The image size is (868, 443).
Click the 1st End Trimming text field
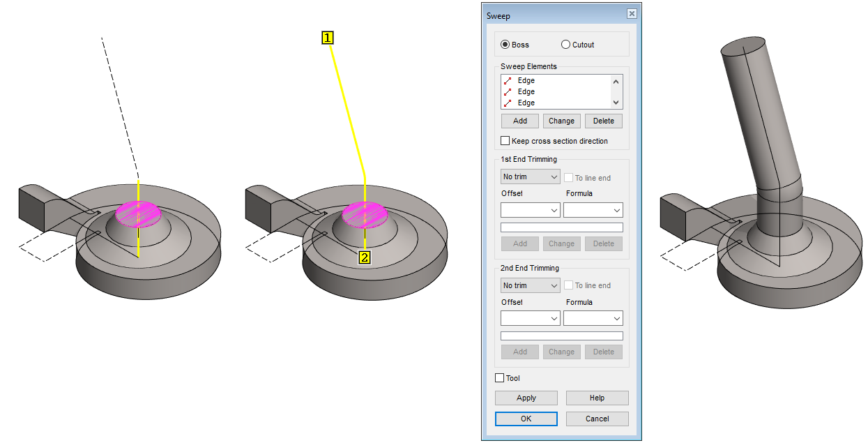pos(561,227)
